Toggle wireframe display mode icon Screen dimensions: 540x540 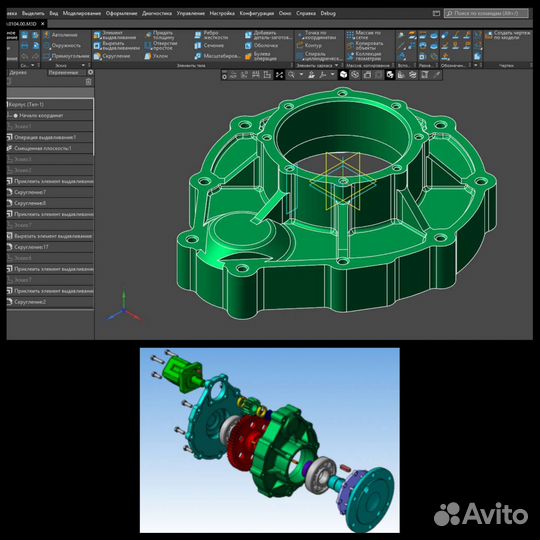pyautogui.click(x=355, y=75)
